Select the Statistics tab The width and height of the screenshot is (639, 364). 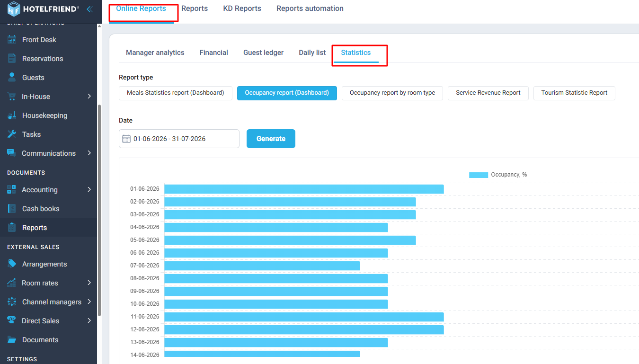[x=356, y=53]
